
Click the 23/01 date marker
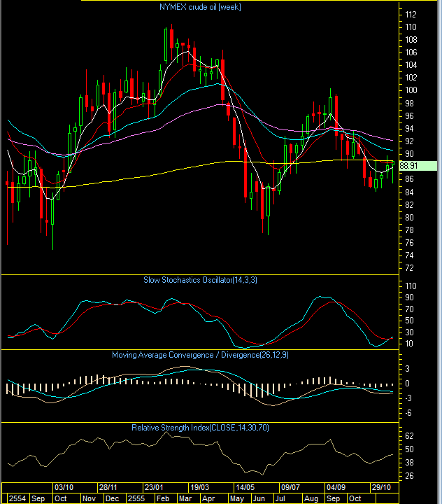click(155, 487)
